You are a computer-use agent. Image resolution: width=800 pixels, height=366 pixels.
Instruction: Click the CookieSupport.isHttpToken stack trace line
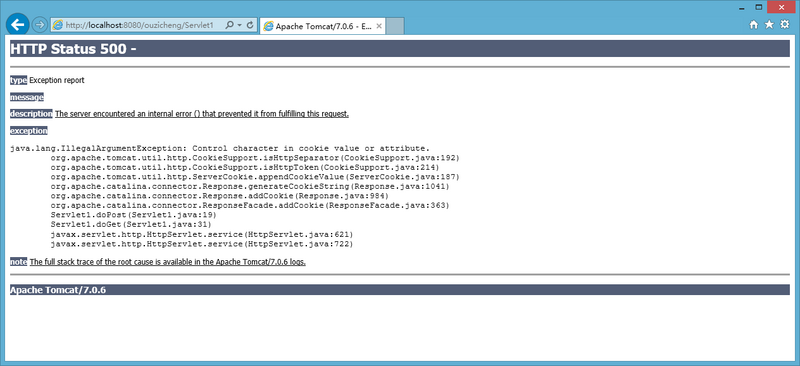[245, 167]
